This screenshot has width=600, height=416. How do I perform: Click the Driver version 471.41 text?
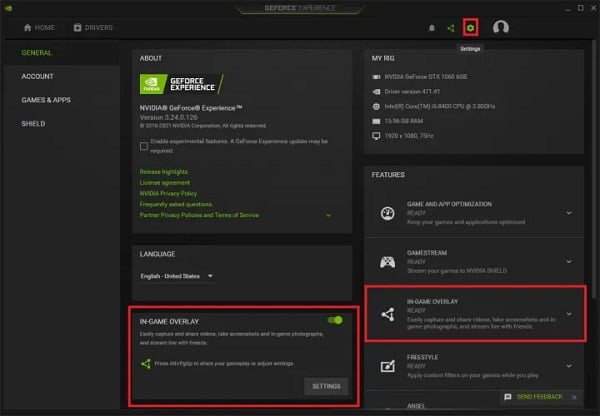(x=412, y=91)
